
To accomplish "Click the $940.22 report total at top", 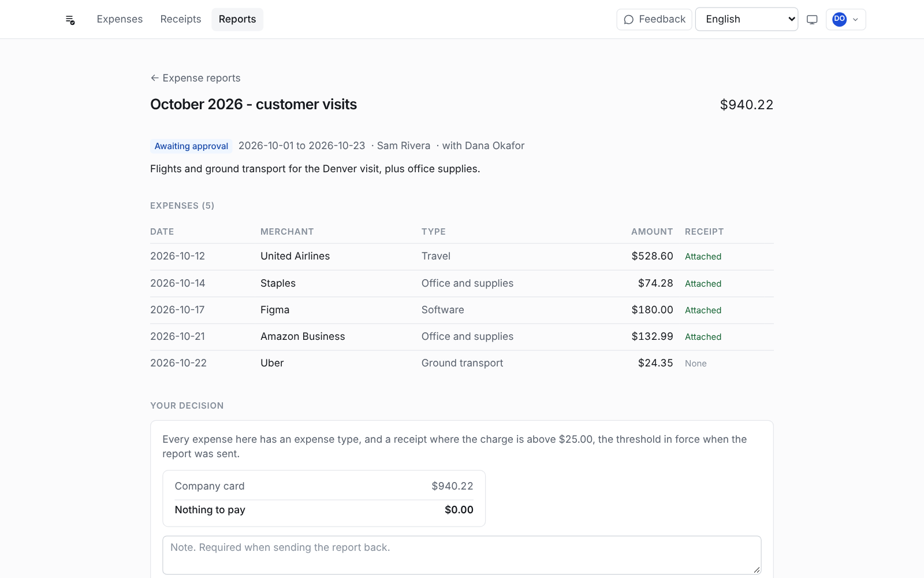I will pyautogui.click(x=747, y=105).
